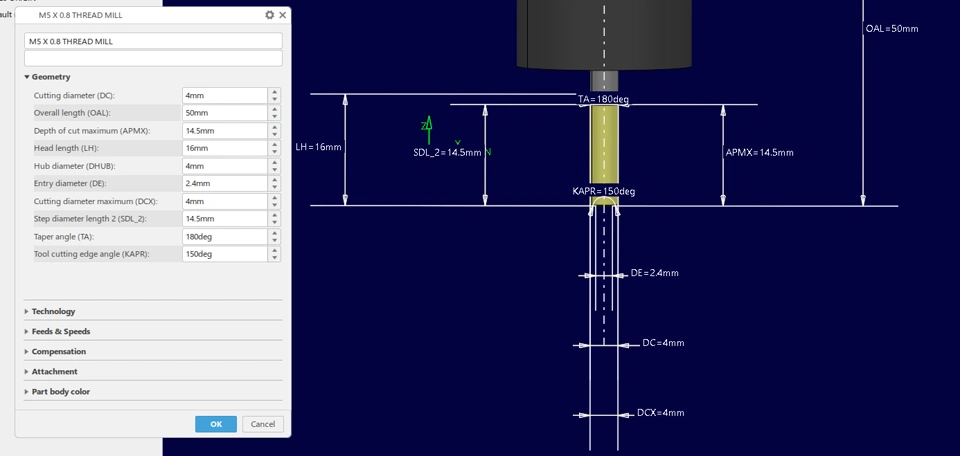Select the OAL=50mm dimension label
The height and width of the screenshot is (456, 960).
click(892, 29)
